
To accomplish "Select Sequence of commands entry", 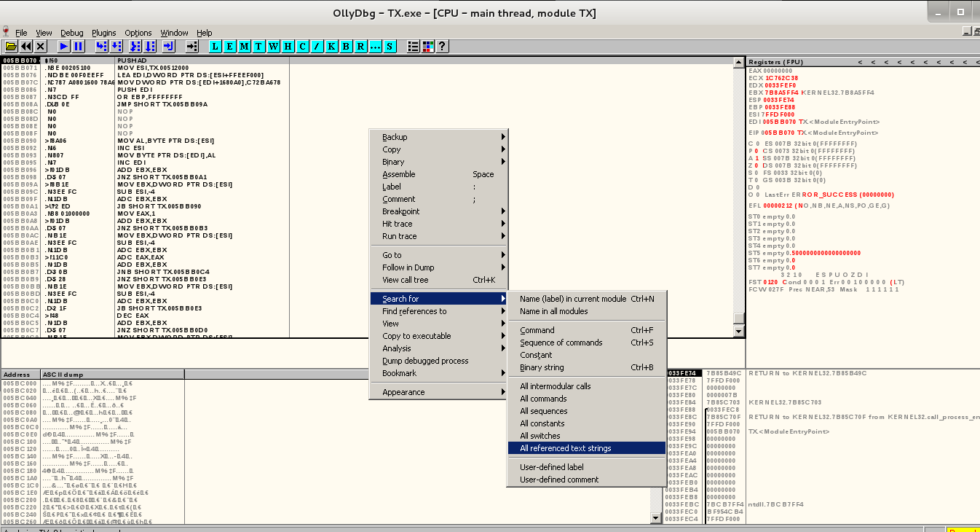I will (x=586, y=343).
